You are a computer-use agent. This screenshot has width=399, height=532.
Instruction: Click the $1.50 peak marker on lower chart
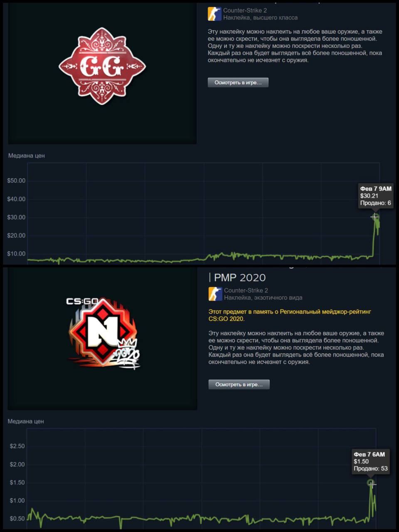[x=371, y=483]
